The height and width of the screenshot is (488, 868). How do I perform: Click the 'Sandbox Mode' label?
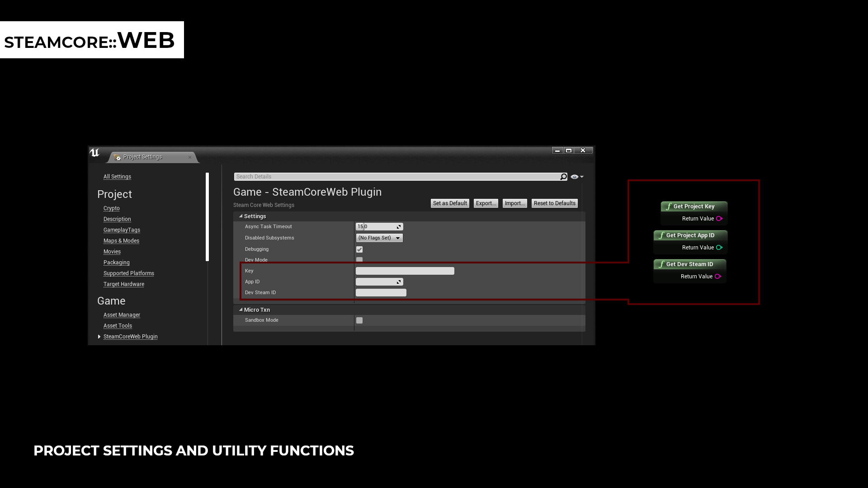click(262, 320)
